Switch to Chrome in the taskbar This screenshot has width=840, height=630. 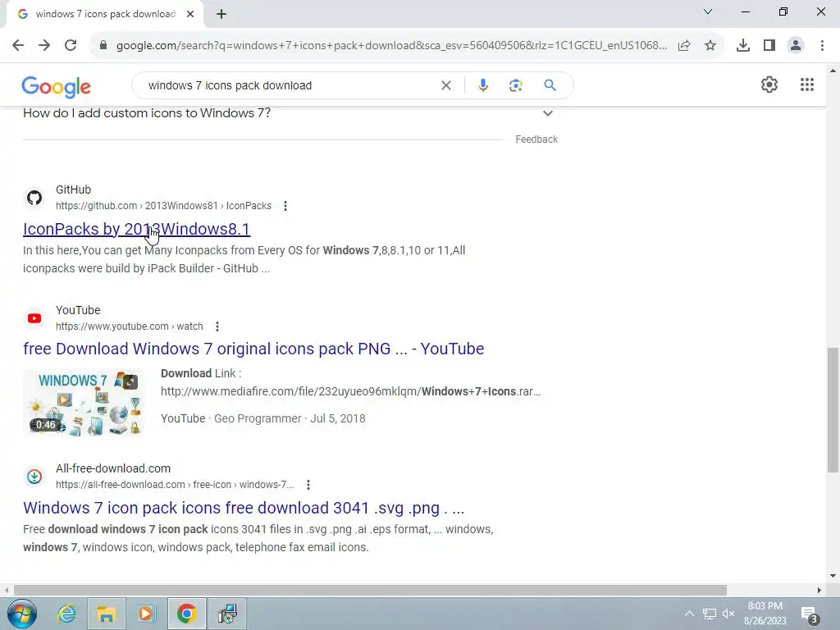[186, 614]
